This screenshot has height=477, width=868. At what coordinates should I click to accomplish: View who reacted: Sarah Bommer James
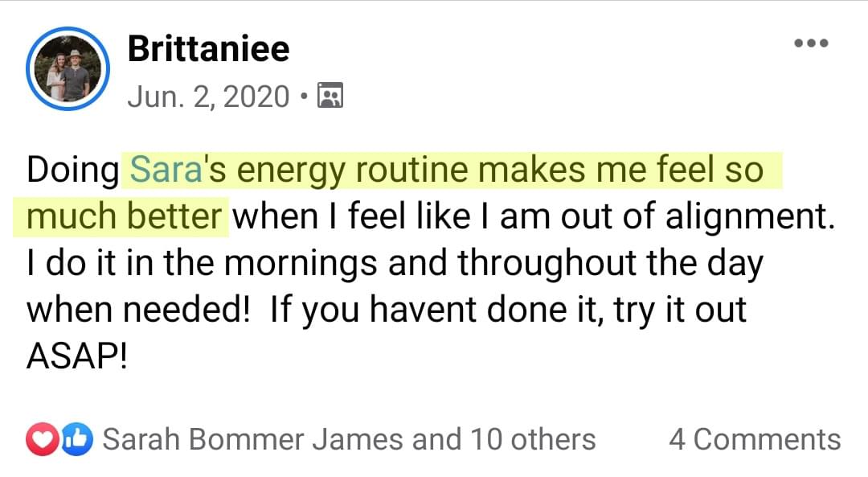255,439
